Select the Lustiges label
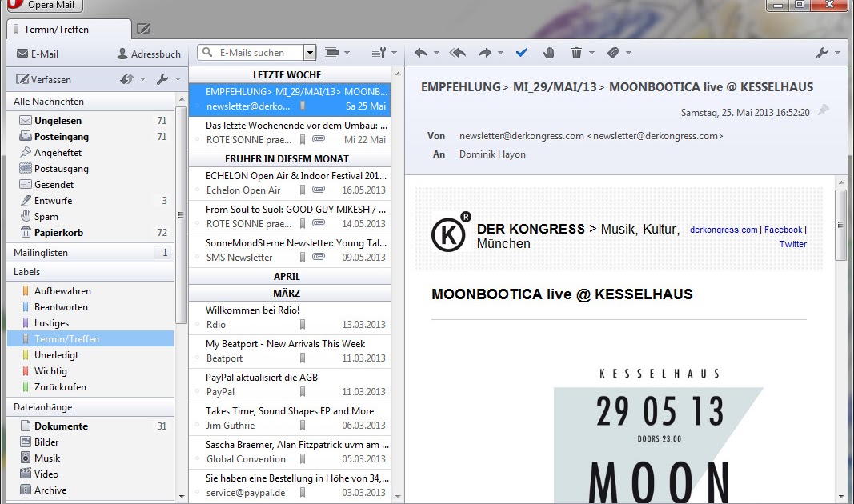Image resolution: width=854 pixels, height=504 pixels. pyautogui.click(x=90, y=322)
